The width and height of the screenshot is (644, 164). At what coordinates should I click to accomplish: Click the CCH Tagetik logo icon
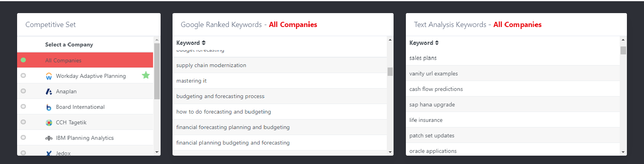coord(49,123)
